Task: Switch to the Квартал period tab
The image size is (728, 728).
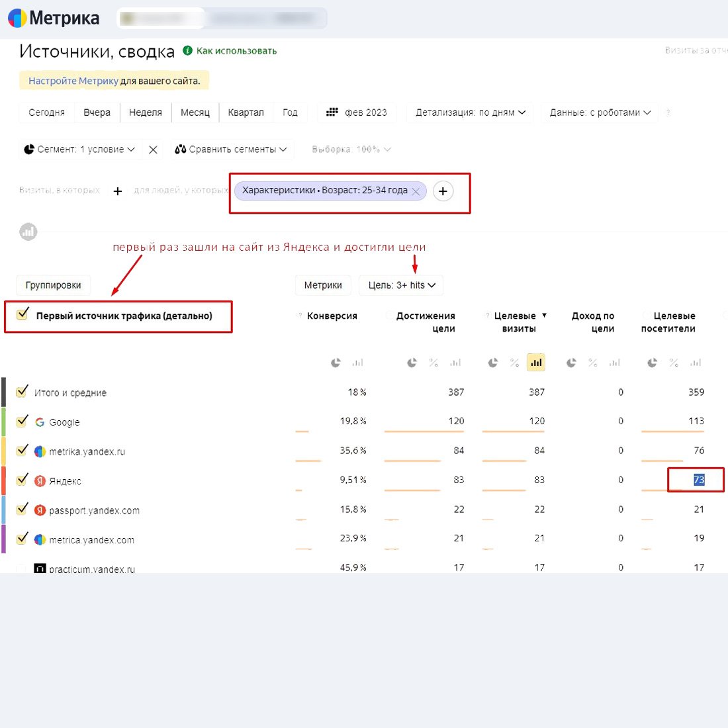Action: pyautogui.click(x=246, y=113)
